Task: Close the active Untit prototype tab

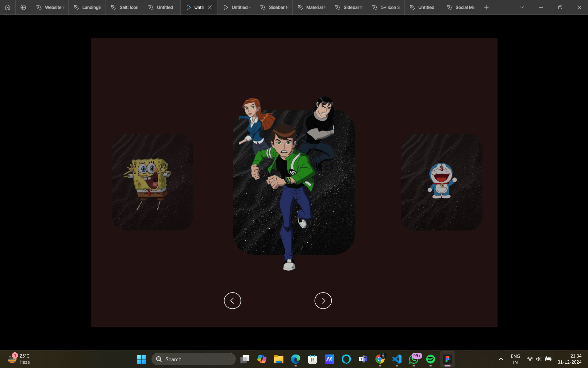Action: pyautogui.click(x=210, y=7)
